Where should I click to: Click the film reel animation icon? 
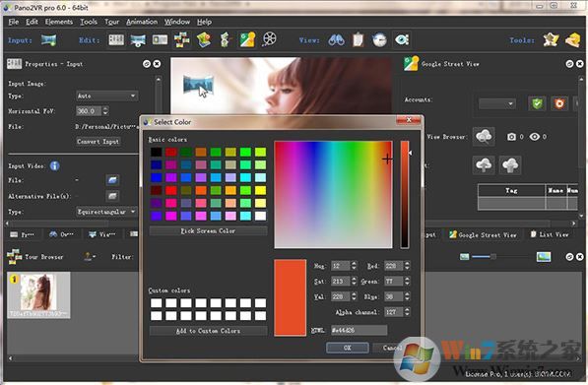[269, 39]
